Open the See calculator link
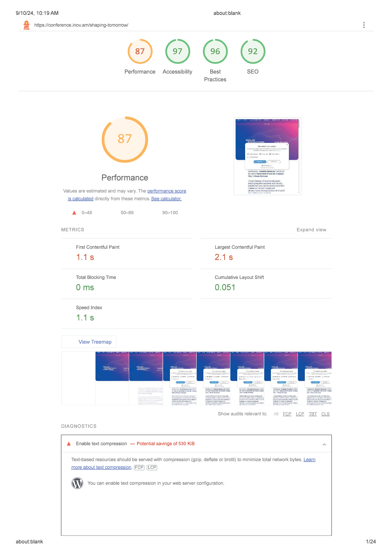The width and height of the screenshot is (392, 554). (x=166, y=198)
